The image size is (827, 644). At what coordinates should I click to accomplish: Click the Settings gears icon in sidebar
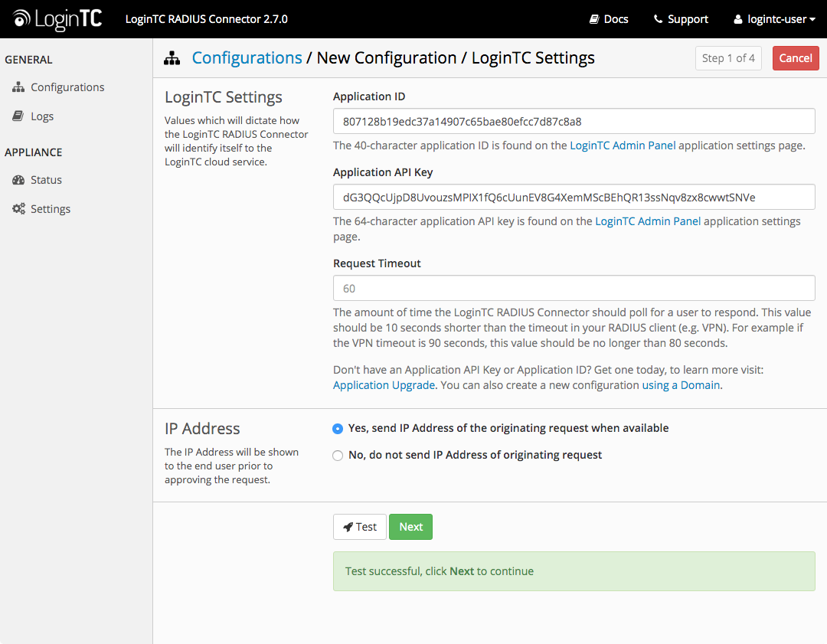18,209
